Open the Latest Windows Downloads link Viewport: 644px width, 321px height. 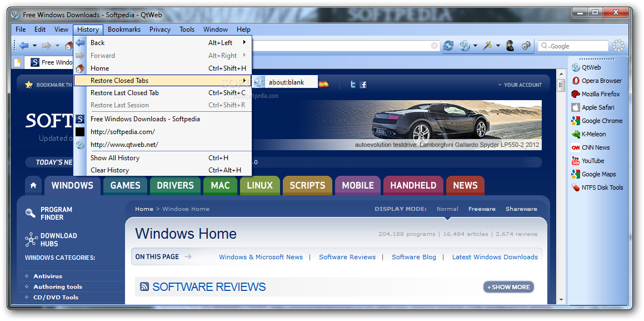[495, 257]
